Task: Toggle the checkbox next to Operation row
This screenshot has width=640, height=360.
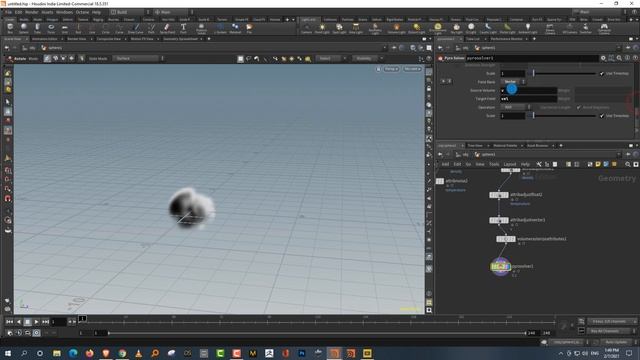Action: point(579,107)
